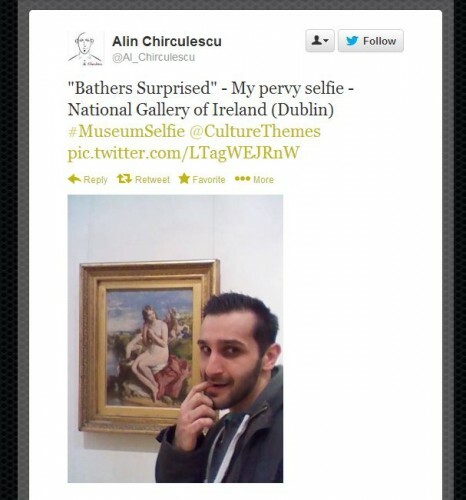Open the user actions dropdown

click(x=320, y=41)
